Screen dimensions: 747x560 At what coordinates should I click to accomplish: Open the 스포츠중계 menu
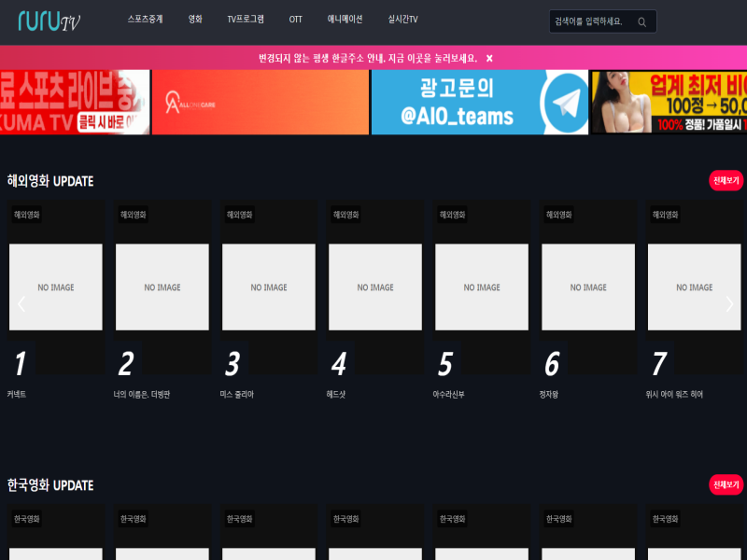pos(145,20)
